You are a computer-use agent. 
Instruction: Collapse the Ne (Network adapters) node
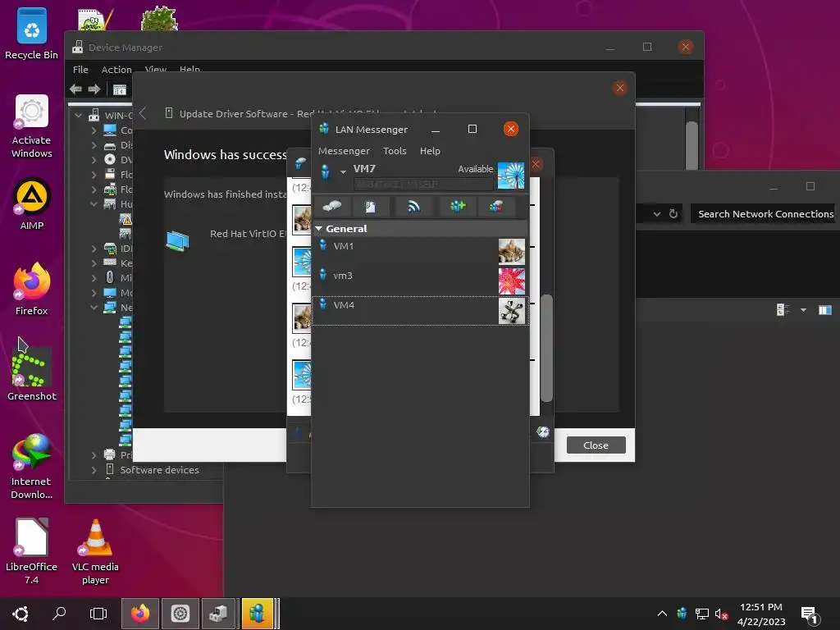coord(94,308)
